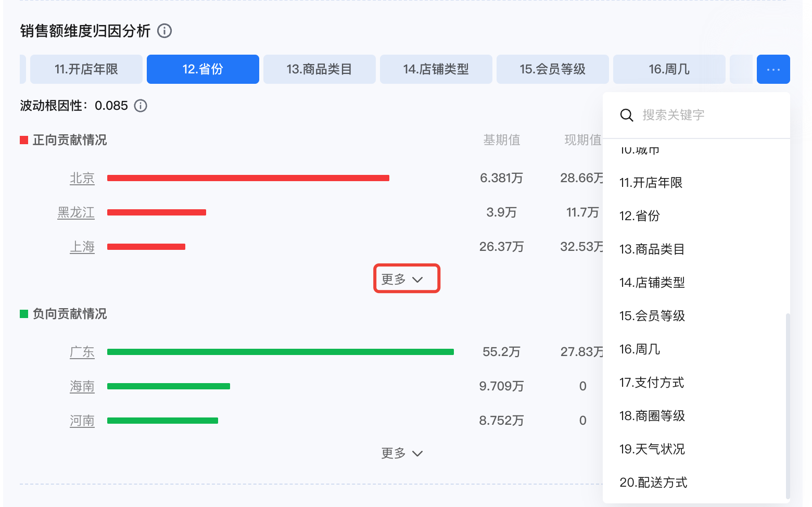Expand more positive contributions with 更多

tap(407, 279)
